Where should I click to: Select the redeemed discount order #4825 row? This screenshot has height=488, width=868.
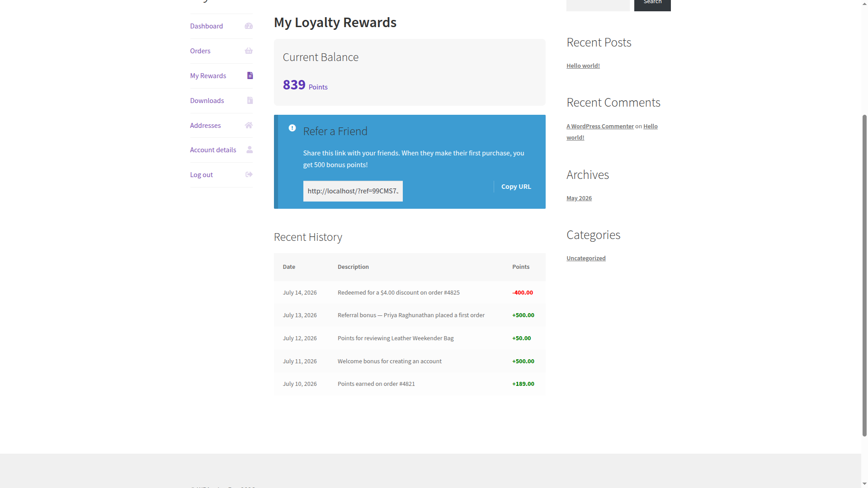click(410, 293)
